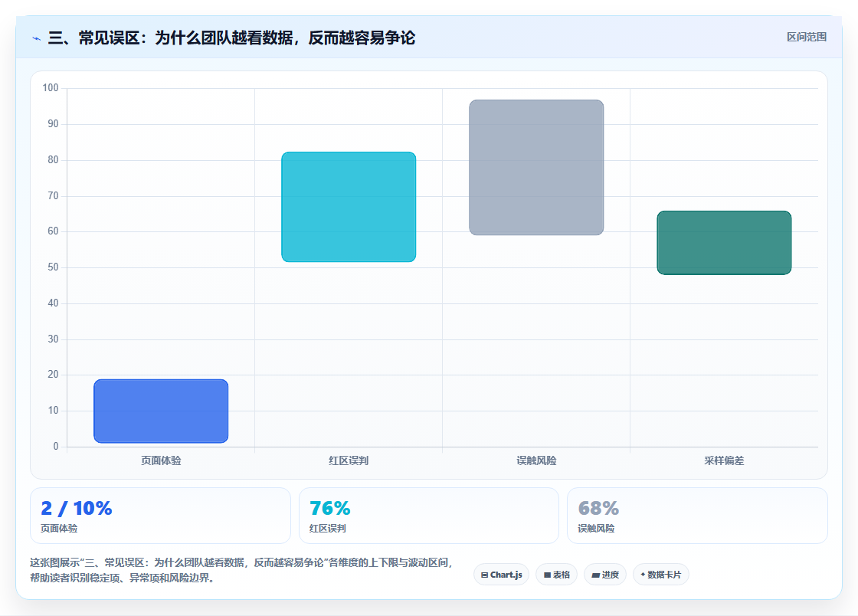Select the blue 页面体验 range bar
This screenshot has height=616, width=858.
click(161, 411)
